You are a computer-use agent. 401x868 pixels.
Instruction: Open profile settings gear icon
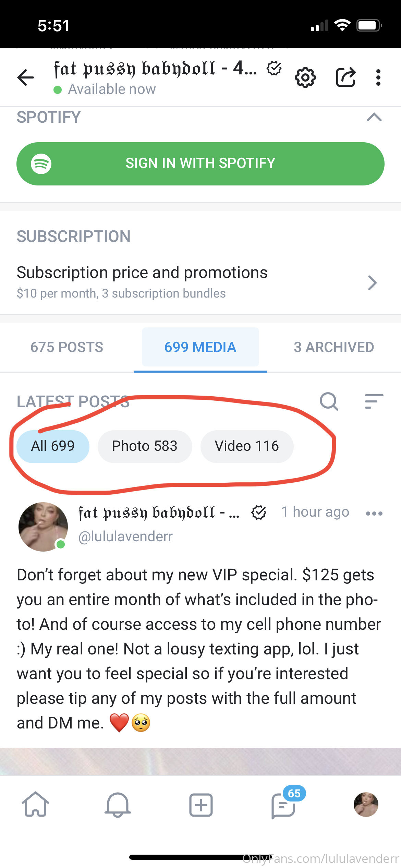click(x=305, y=77)
